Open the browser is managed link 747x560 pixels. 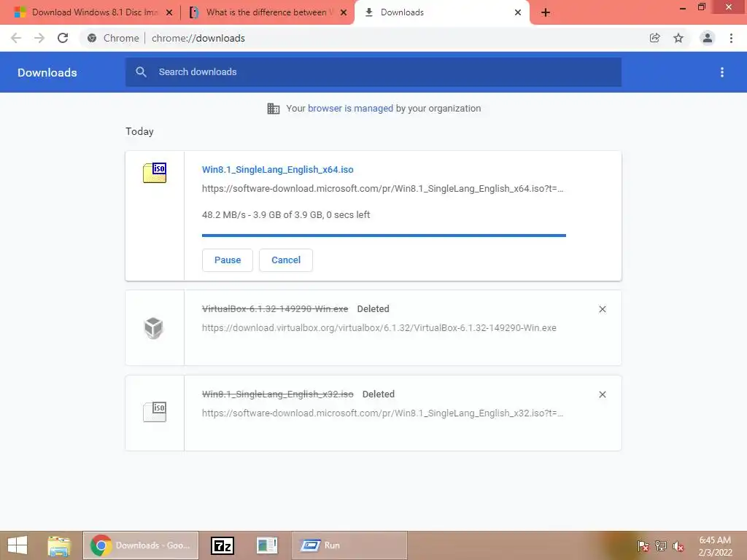(x=350, y=108)
